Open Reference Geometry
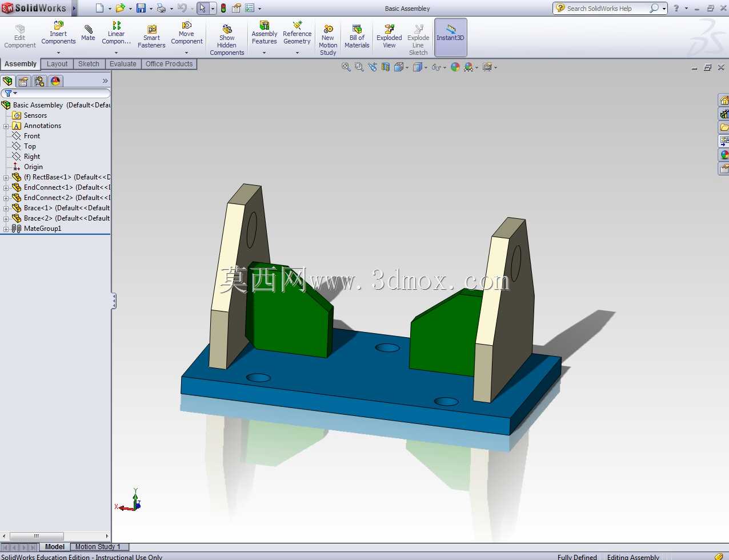This screenshot has height=560, width=729. point(297,33)
